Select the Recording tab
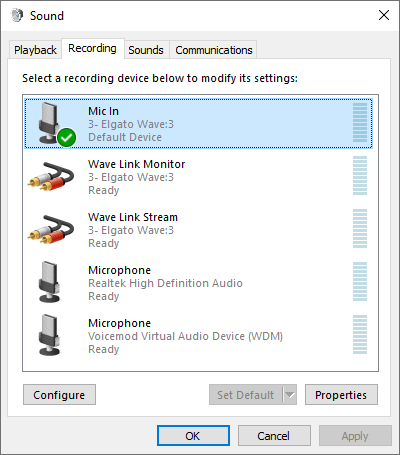 [92, 49]
